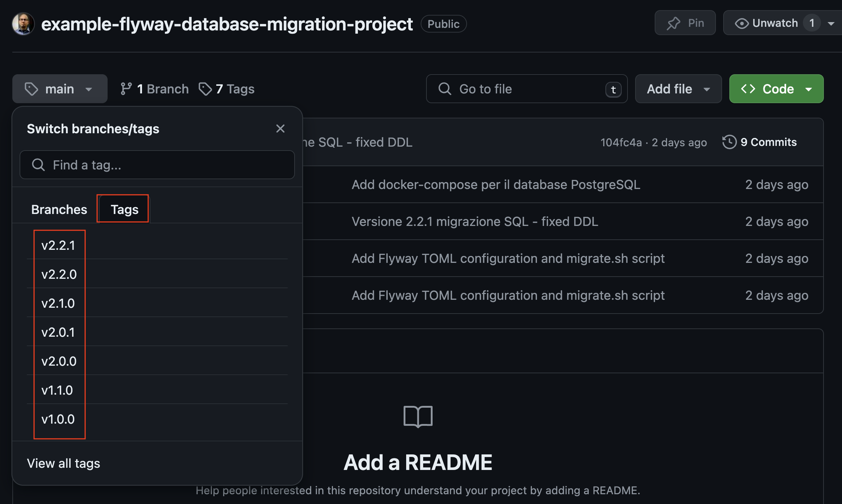Open commit 'Add docker-compose per il database PostgreSQL'
This screenshot has height=504, width=842.
[x=496, y=184]
